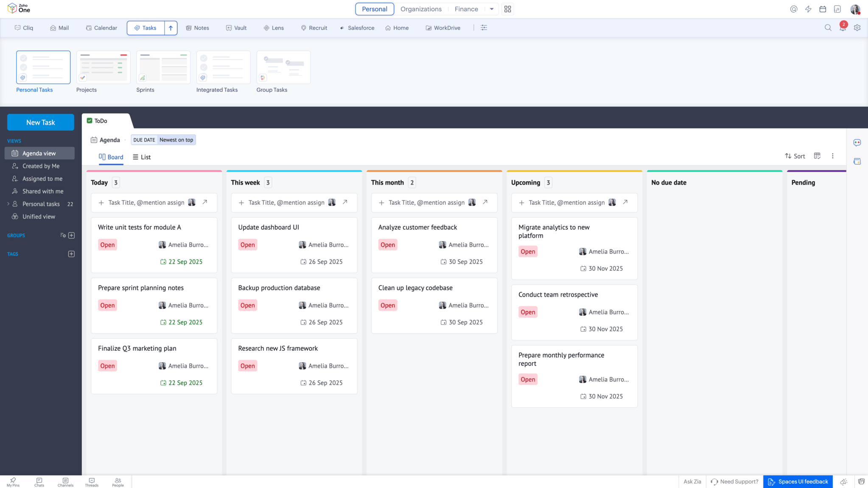Click the Spaces UI feedback button

[798, 482]
